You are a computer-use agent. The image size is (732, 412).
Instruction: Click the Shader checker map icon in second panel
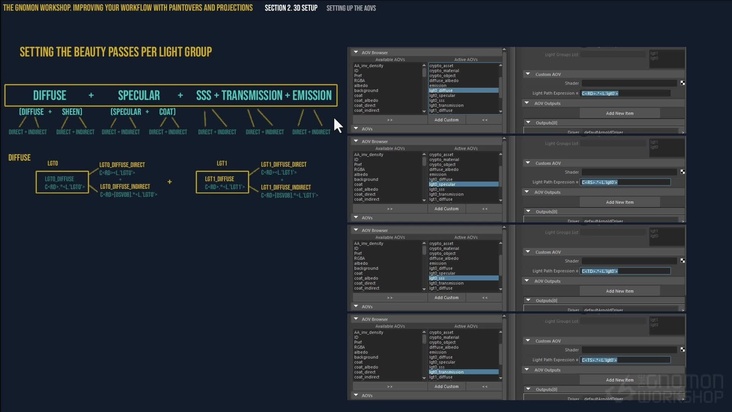coord(683,172)
